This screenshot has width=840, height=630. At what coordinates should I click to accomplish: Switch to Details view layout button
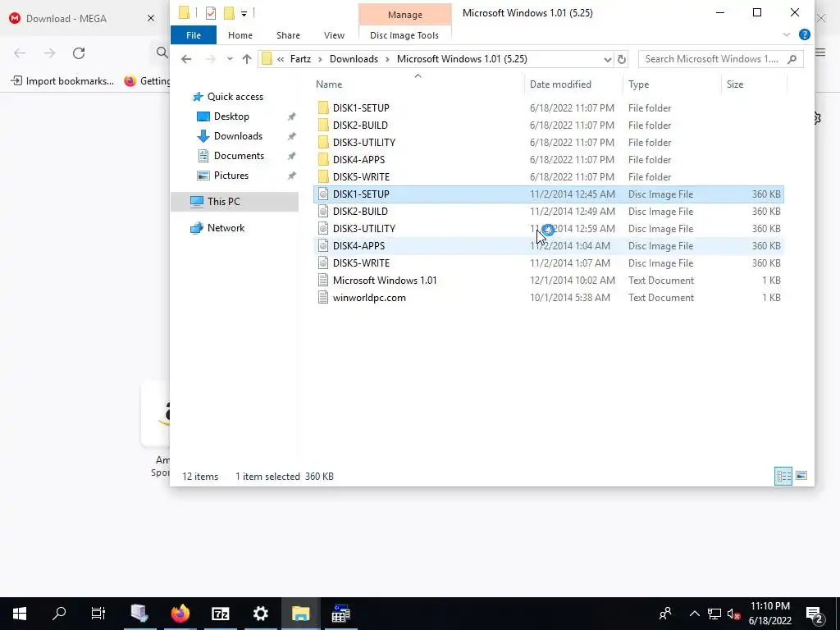pos(783,476)
